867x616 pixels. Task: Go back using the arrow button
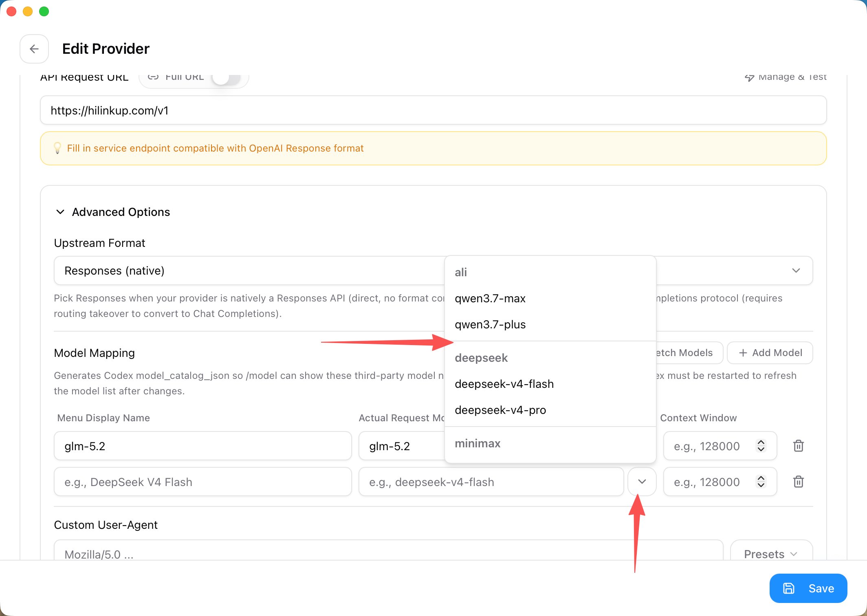click(34, 49)
